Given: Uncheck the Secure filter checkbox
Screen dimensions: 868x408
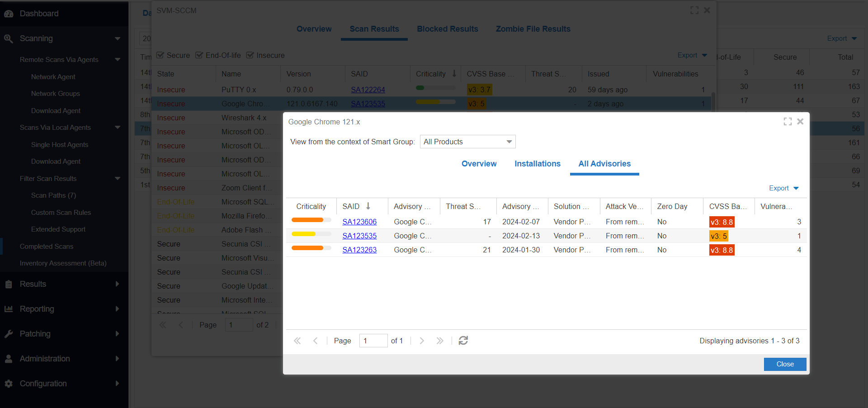Looking at the screenshot, I should click(x=160, y=55).
